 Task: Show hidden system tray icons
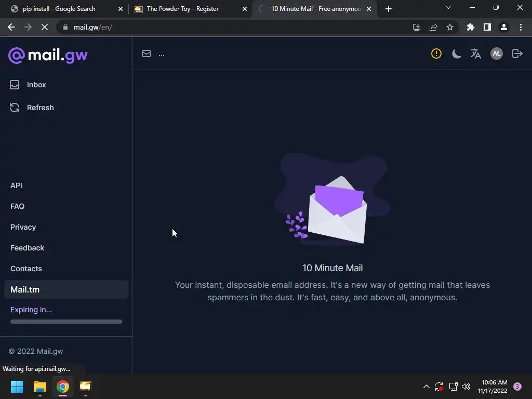tap(427, 387)
